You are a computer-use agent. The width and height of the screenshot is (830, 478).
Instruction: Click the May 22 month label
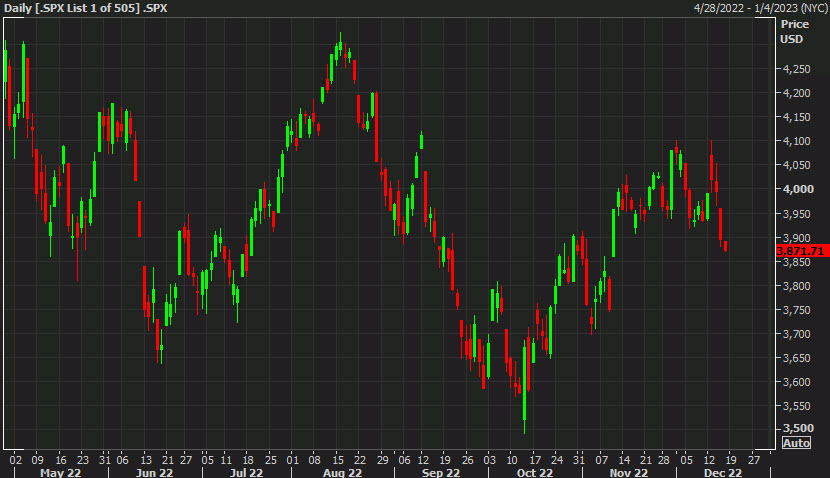[60, 472]
